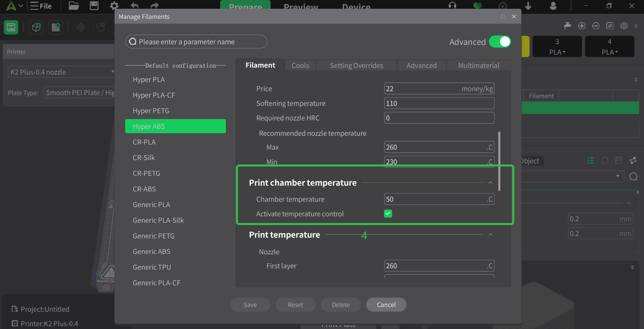The height and width of the screenshot is (329, 644).
Task: Open filament slot 4 PLA dropdown
Action: click(x=609, y=52)
